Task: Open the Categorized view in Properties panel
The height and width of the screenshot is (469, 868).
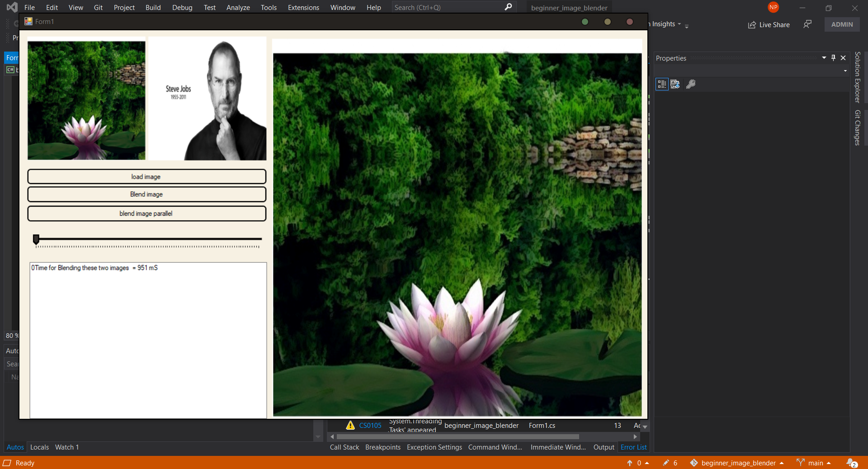Action: (661, 84)
